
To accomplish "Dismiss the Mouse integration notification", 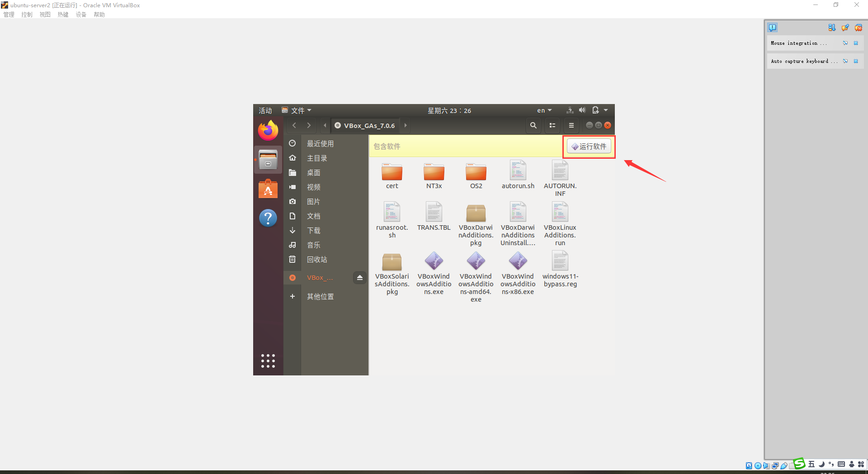I will click(x=856, y=43).
